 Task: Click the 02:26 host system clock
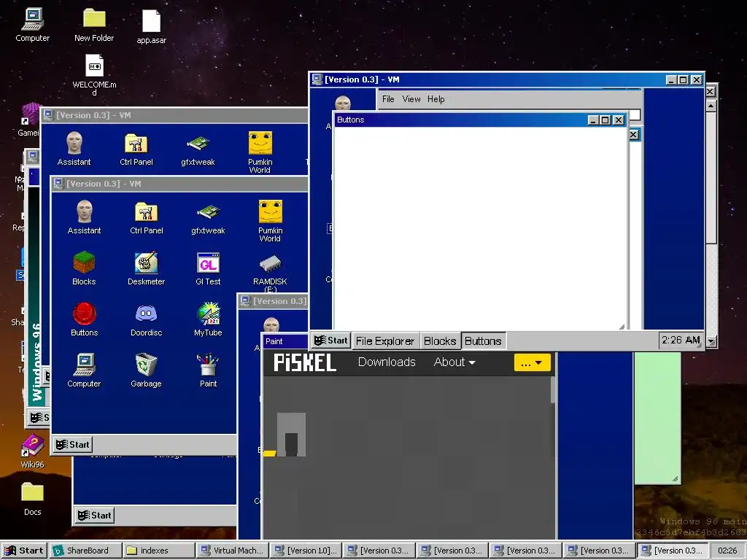[x=727, y=551]
